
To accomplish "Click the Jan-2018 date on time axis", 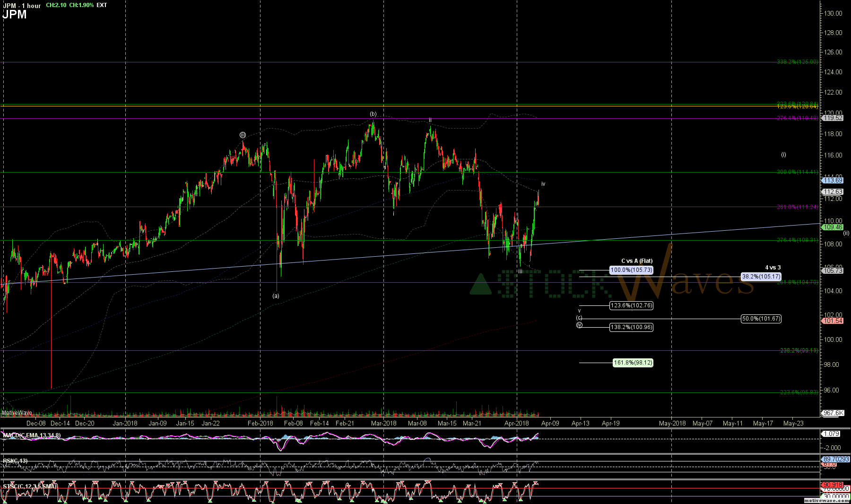I will tap(125, 423).
